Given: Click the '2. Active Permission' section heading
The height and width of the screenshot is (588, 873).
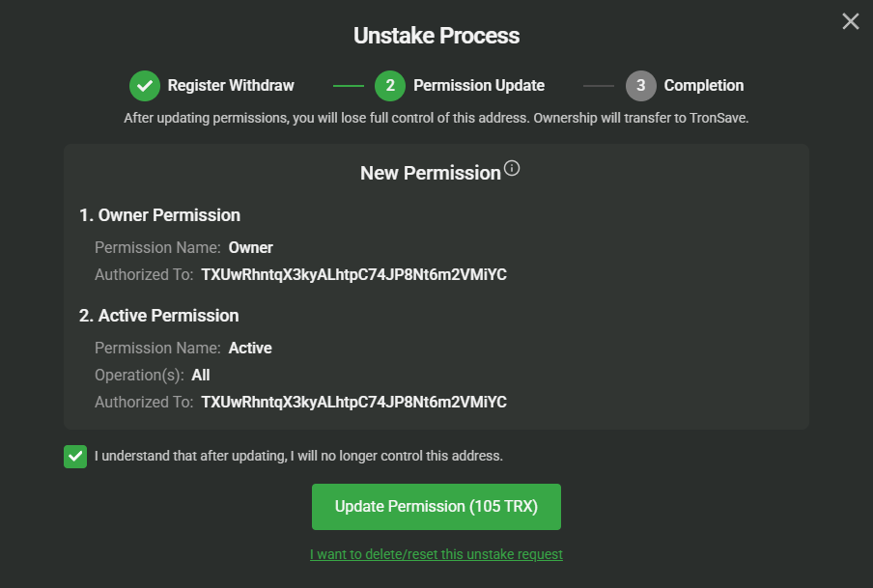Looking at the screenshot, I should (158, 316).
